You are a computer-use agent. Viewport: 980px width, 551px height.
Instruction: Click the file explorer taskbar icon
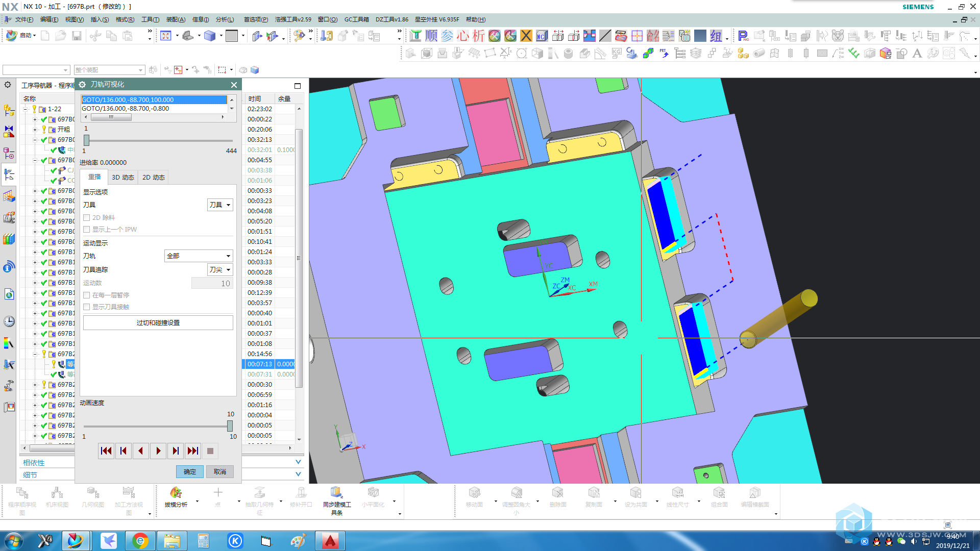[171, 541]
